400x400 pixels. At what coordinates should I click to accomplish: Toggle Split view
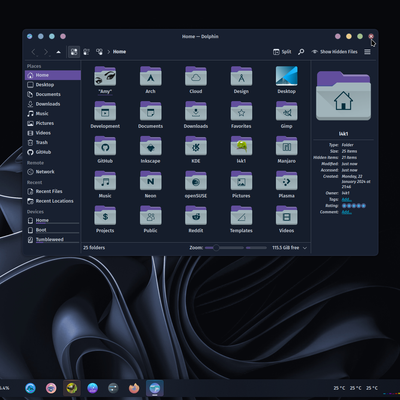(282, 52)
